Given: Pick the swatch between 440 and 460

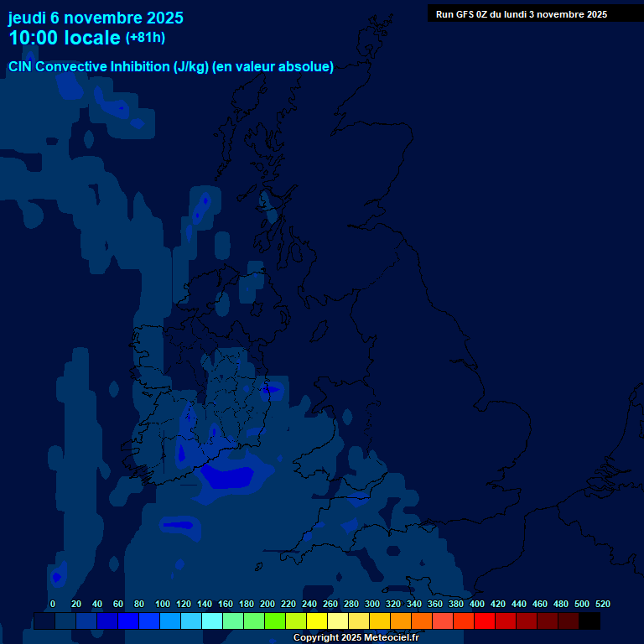Looking at the screenshot, I should [x=526, y=621].
